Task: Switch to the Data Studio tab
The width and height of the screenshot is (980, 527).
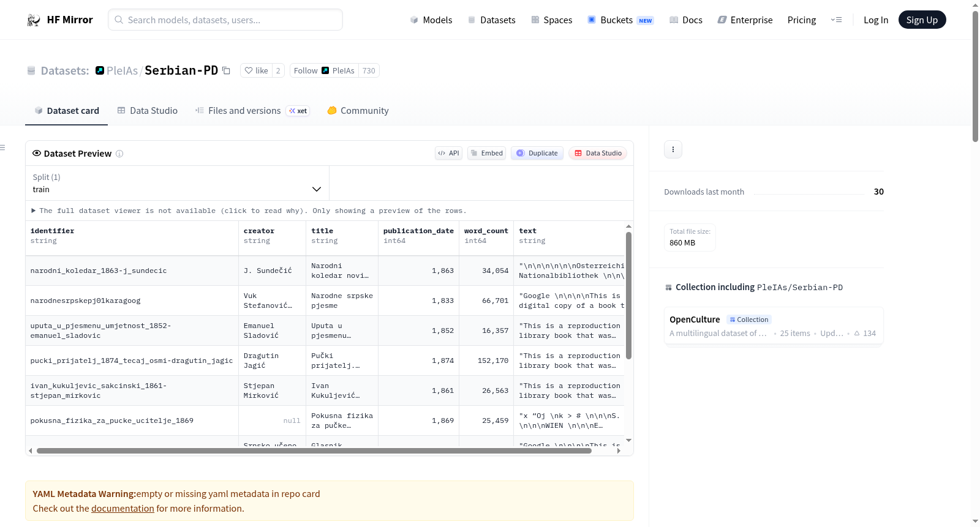Action: (148, 111)
